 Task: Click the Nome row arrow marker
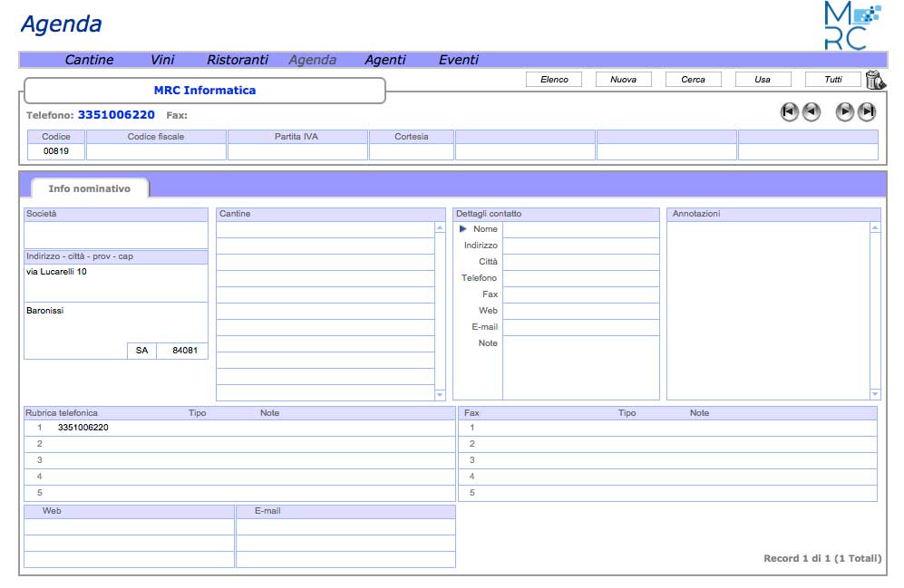point(462,228)
